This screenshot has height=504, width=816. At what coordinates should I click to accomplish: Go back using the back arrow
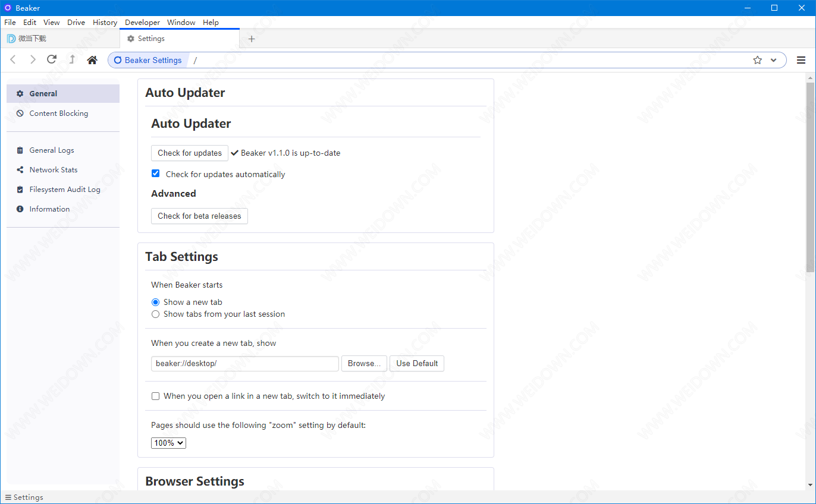[x=13, y=60]
